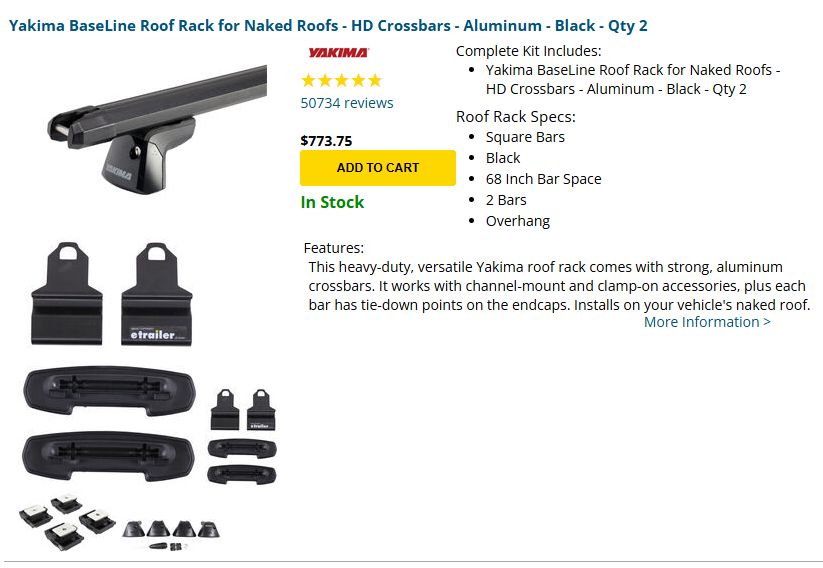Image resolution: width=823 pixels, height=568 pixels.
Task: Click the five-star rating icons
Action: 341,81
